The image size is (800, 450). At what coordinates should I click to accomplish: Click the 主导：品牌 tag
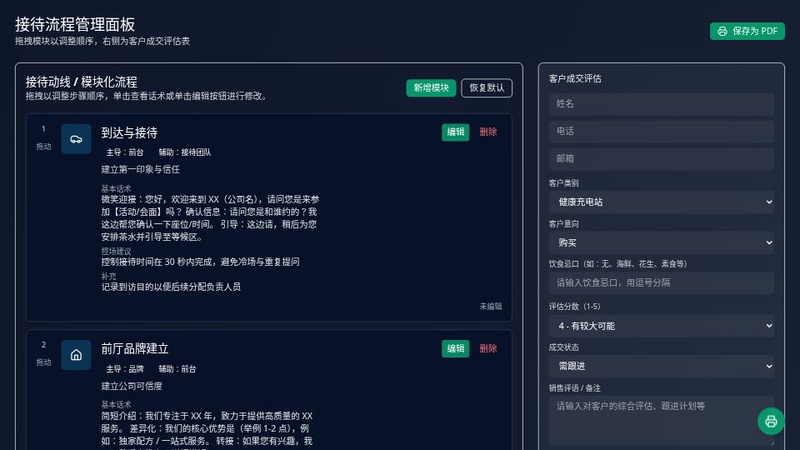coord(125,369)
